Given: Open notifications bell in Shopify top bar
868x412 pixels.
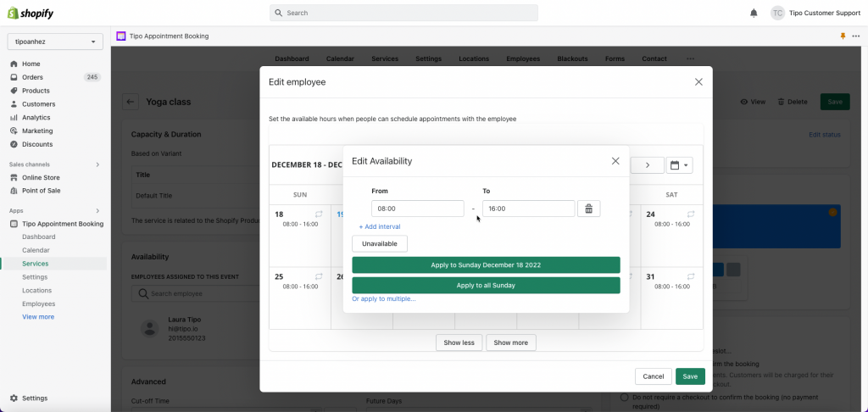Looking at the screenshot, I should (754, 13).
